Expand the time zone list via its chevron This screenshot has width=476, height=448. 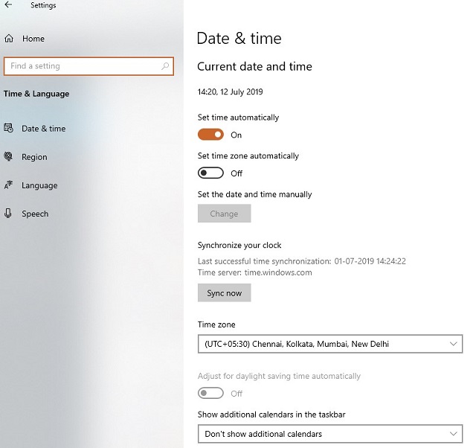click(x=453, y=344)
